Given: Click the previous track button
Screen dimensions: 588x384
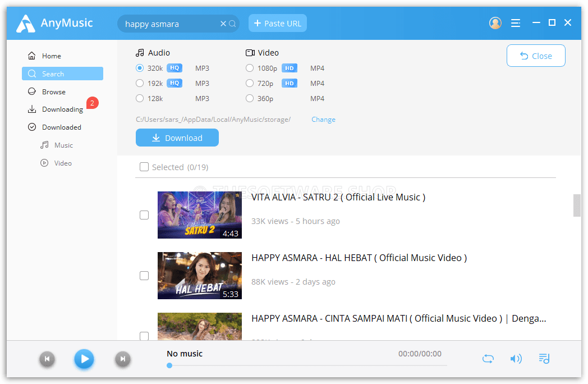Looking at the screenshot, I should pos(47,359).
